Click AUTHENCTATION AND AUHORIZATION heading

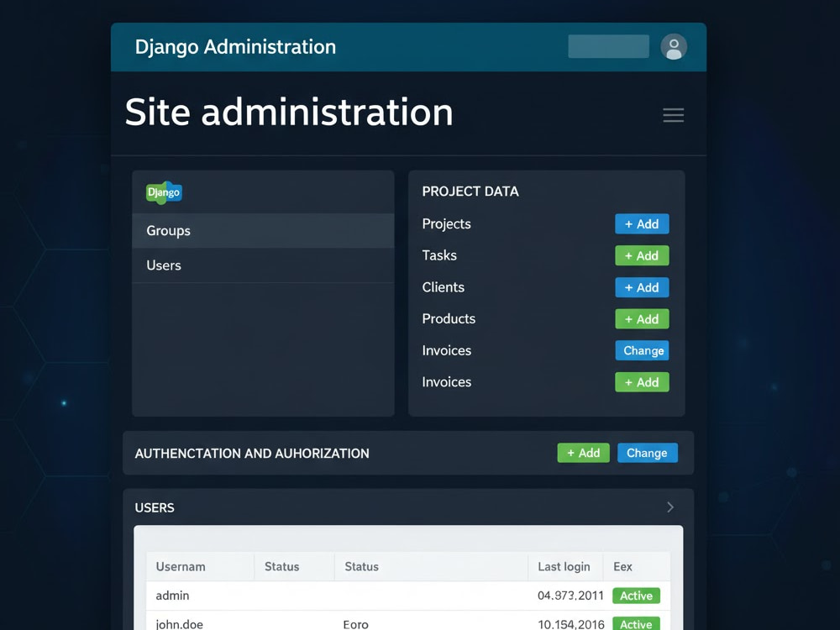[252, 454]
